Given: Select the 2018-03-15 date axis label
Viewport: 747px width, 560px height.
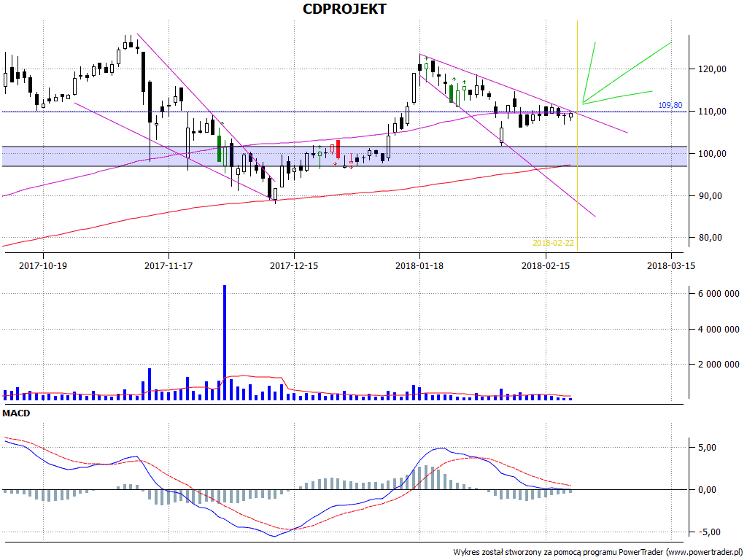Looking at the screenshot, I should click(671, 265).
